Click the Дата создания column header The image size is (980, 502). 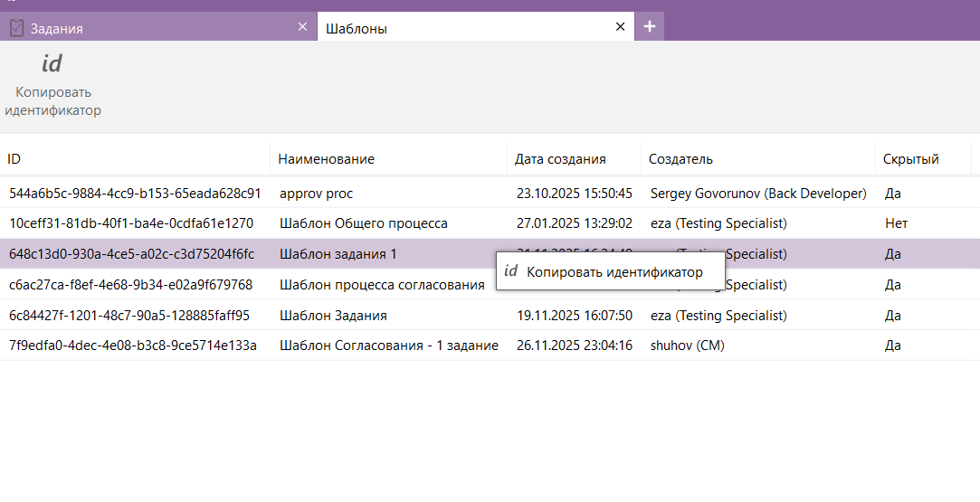coord(560,159)
